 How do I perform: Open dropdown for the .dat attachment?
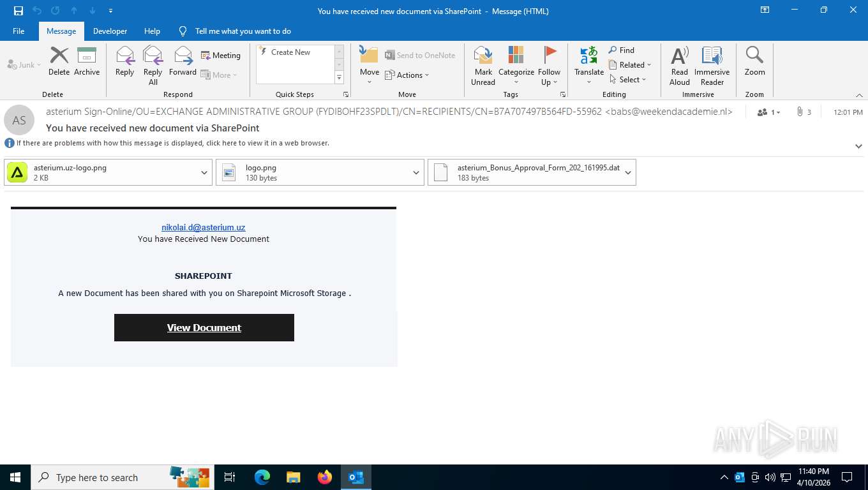coord(628,172)
